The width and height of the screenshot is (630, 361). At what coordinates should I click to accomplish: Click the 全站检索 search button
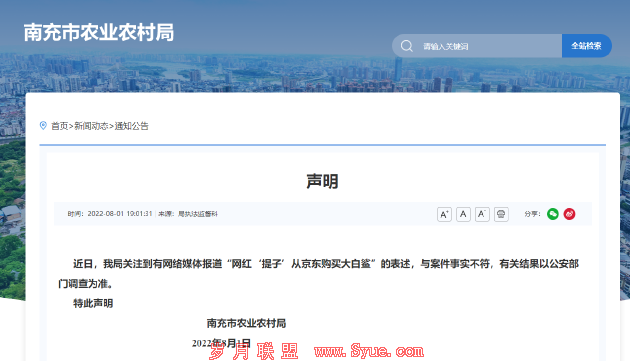pos(587,46)
